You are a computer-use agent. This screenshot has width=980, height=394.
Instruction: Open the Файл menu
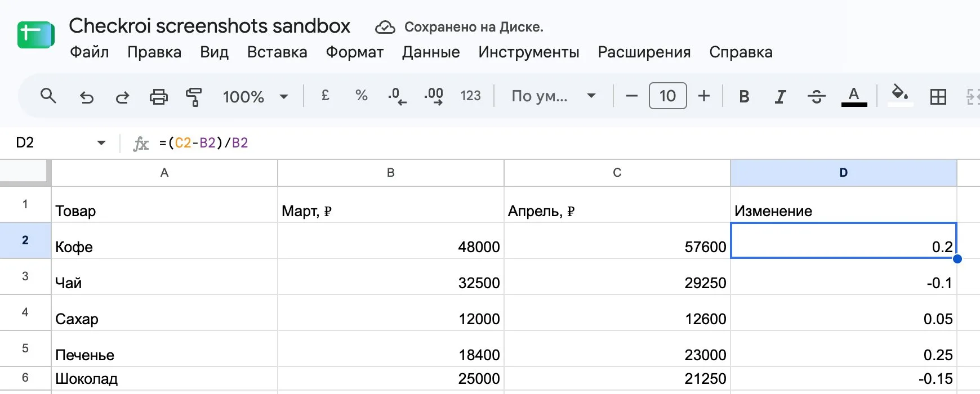point(89,52)
